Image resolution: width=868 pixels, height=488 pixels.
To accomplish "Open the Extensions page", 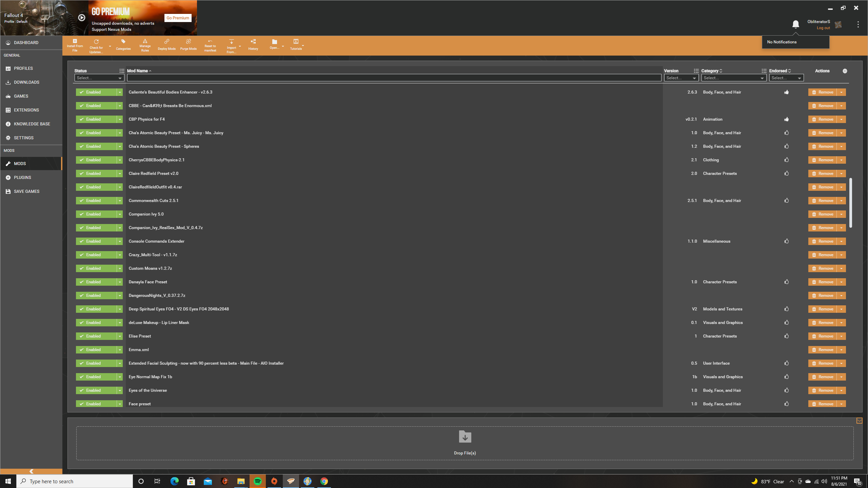I will 31,110.
